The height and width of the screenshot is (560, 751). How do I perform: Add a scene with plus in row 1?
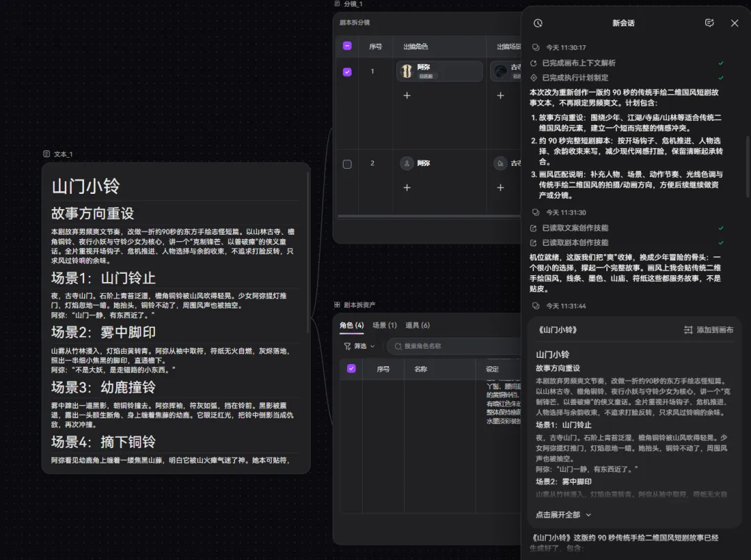(500, 96)
